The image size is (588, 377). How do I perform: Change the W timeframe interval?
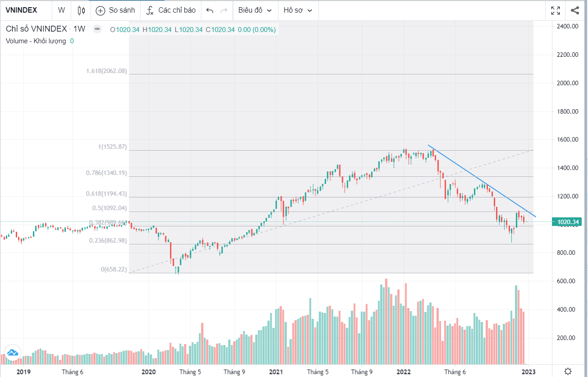[x=61, y=10]
